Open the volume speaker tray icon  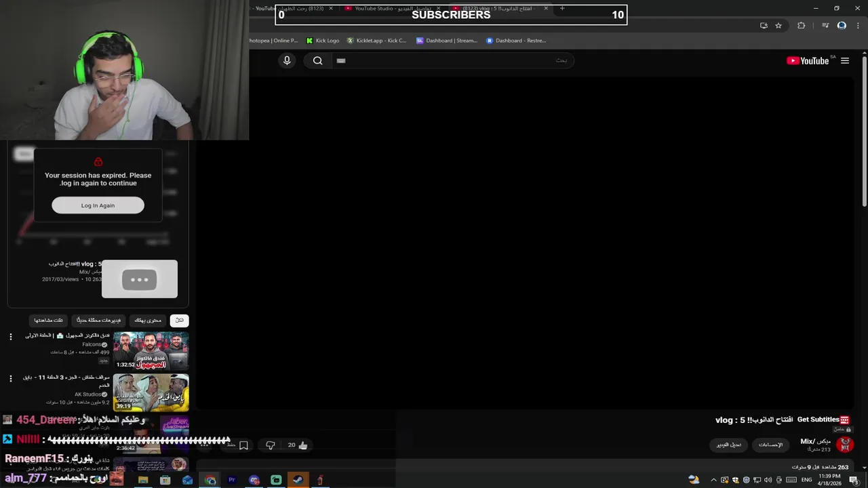pyautogui.click(x=768, y=480)
